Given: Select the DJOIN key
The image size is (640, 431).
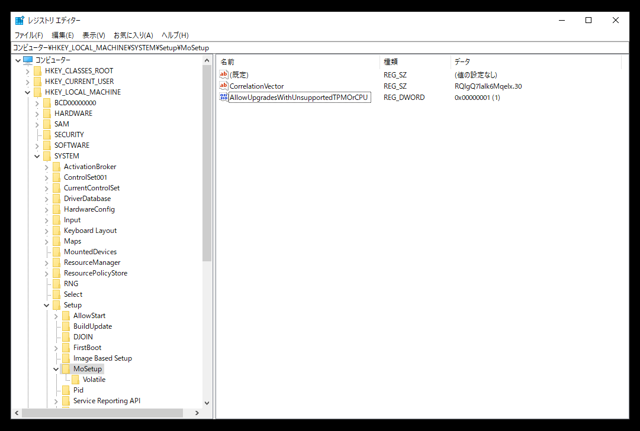Looking at the screenshot, I should click(x=83, y=337).
